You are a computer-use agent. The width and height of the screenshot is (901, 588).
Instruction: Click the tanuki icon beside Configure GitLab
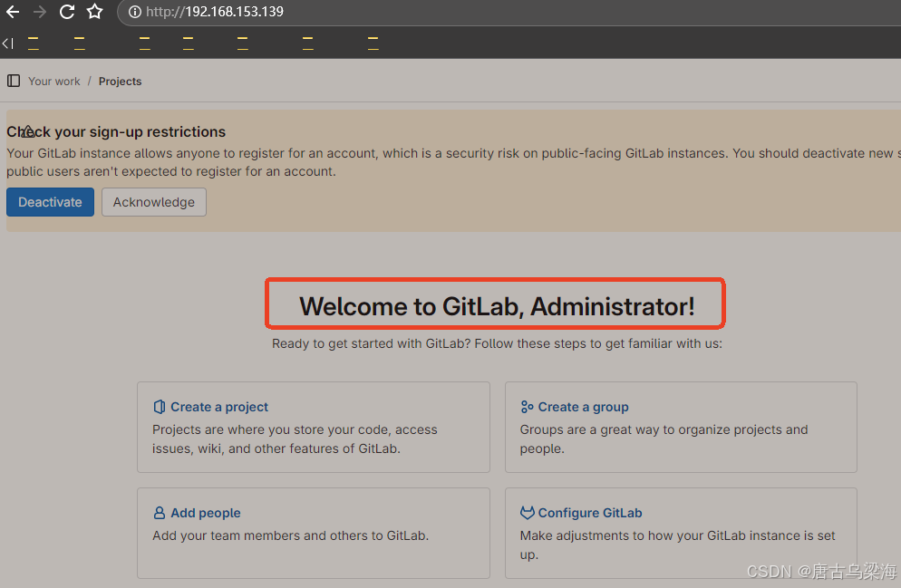coord(527,513)
